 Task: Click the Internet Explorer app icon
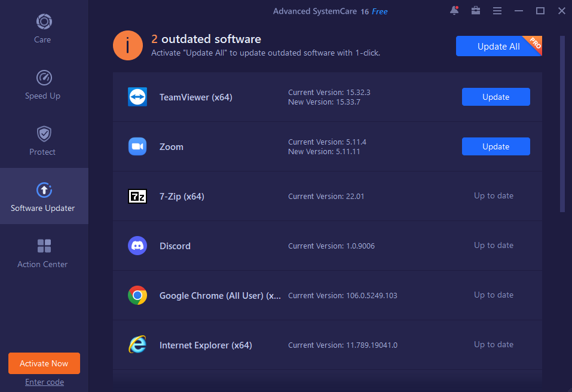[x=137, y=345]
